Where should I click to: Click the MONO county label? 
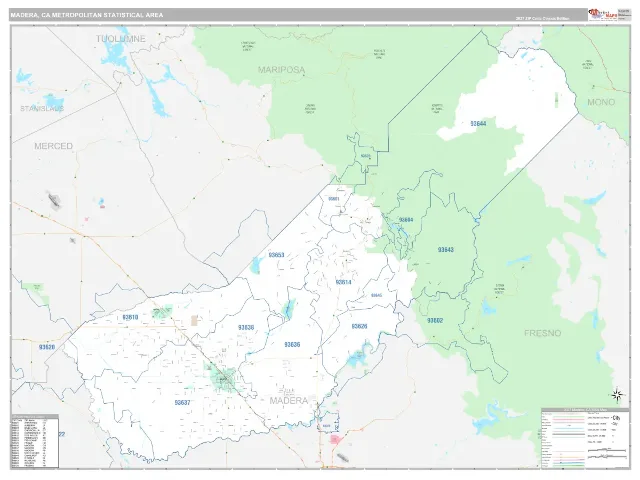click(x=601, y=102)
